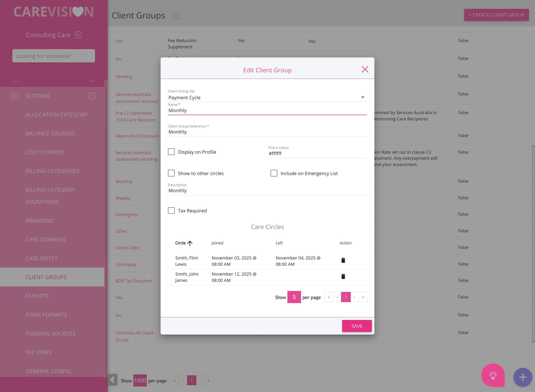Toggle Include on Emergency List
Viewport: 535px width, 392px height.
(x=274, y=173)
